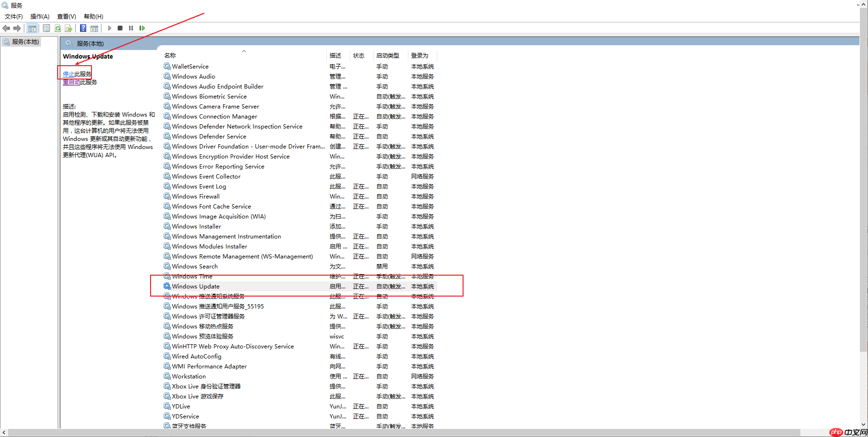868x437 pixels.
Task: Refresh the services list via toolbar icon
Action: coord(58,28)
